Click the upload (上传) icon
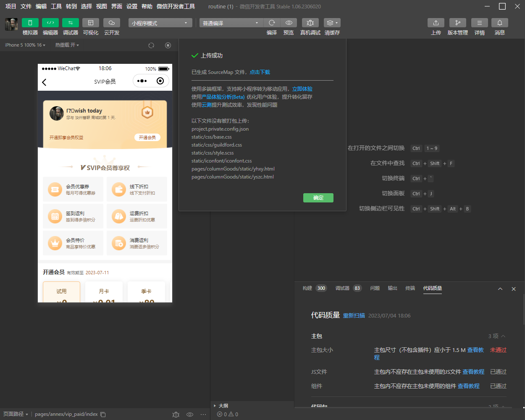The width and height of the screenshot is (525, 420). [x=436, y=23]
